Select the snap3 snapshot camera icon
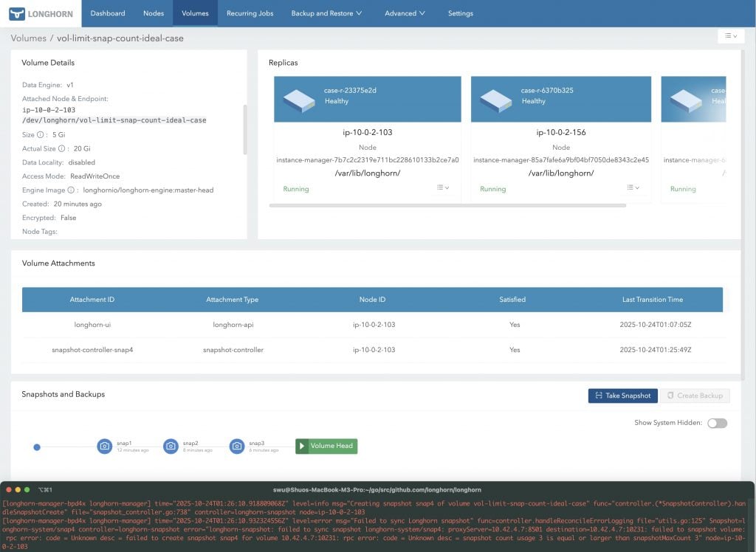This screenshot has width=756, height=552. pos(236,446)
